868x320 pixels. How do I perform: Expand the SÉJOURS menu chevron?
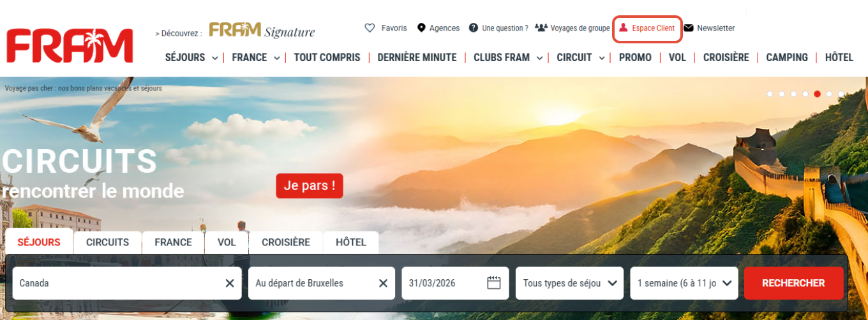[215, 58]
